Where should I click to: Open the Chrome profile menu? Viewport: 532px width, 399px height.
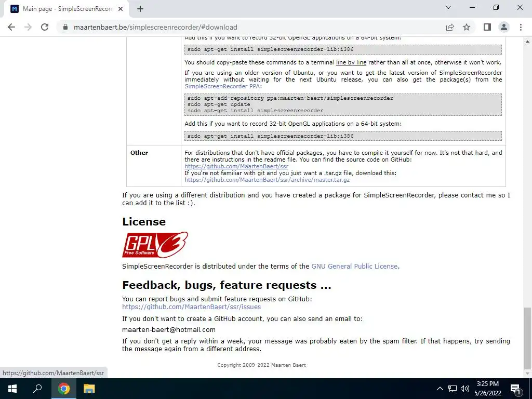click(x=504, y=27)
